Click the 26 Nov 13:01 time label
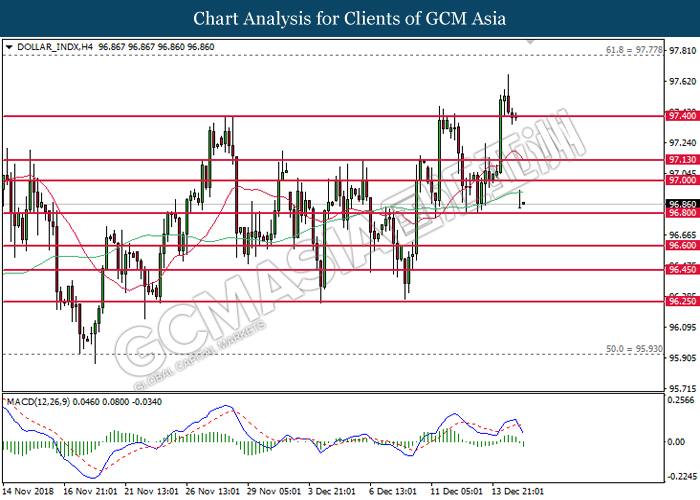The width and height of the screenshot is (700, 500). 212,492
